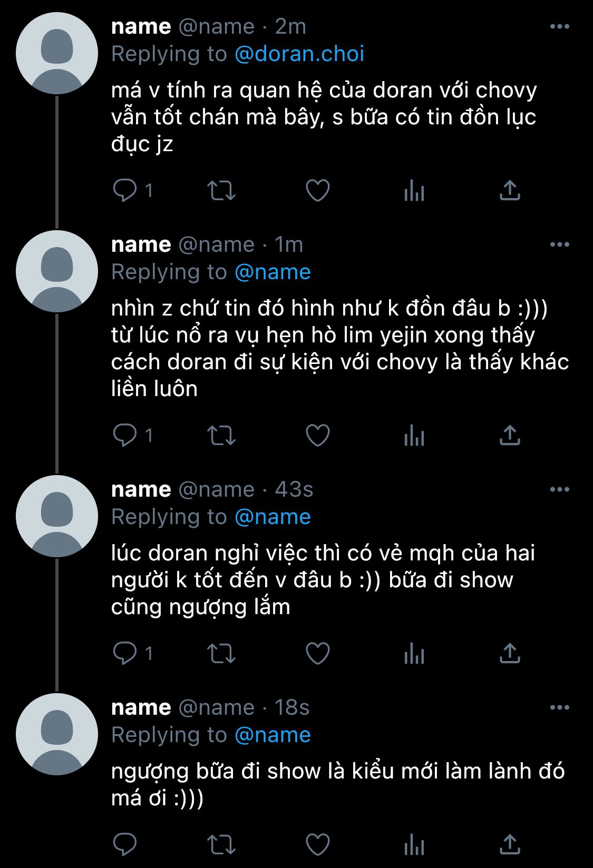This screenshot has width=593, height=868.
Task: Share the last tweet posted 18s ago
Action: pyautogui.click(x=510, y=844)
